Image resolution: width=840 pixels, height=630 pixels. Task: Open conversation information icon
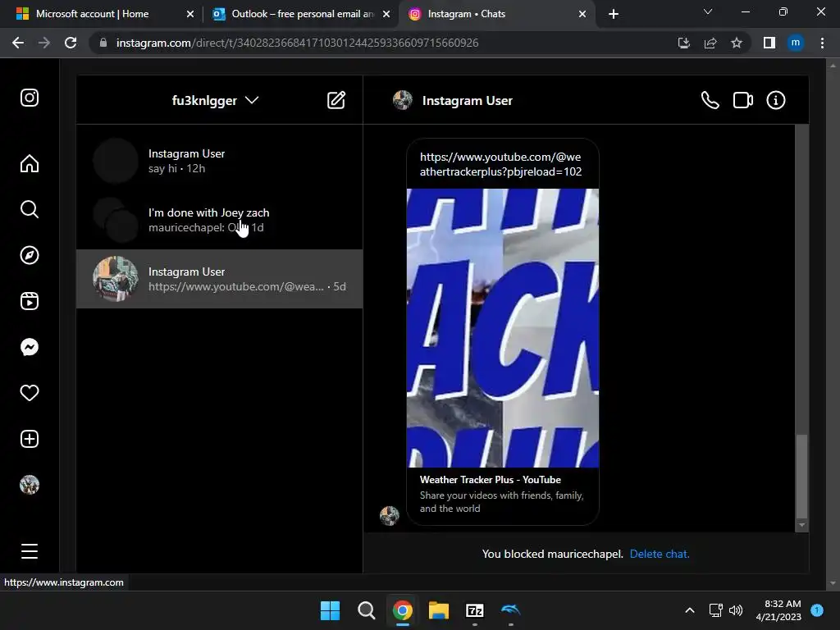tap(776, 100)
